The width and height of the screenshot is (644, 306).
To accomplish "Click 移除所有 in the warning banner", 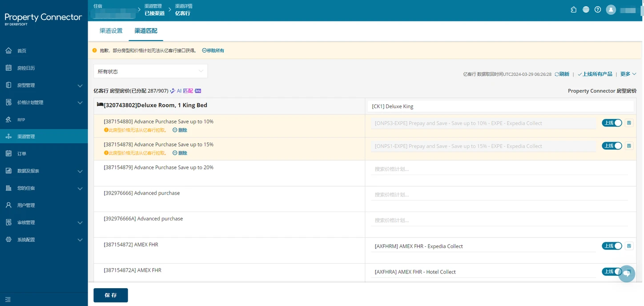I will (213, 50).
